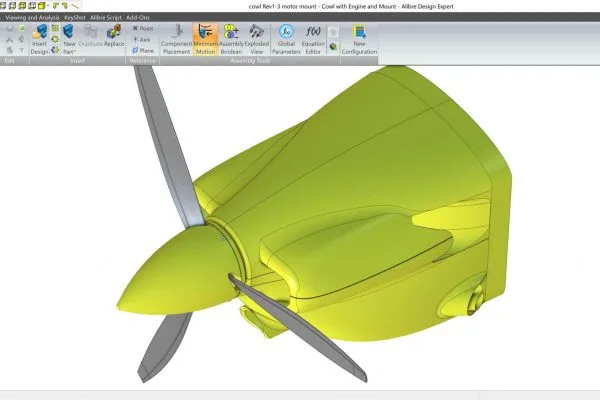Click the Duplicate component tool
This screenshot has width=600, height=400.
(x=91, y=36)
